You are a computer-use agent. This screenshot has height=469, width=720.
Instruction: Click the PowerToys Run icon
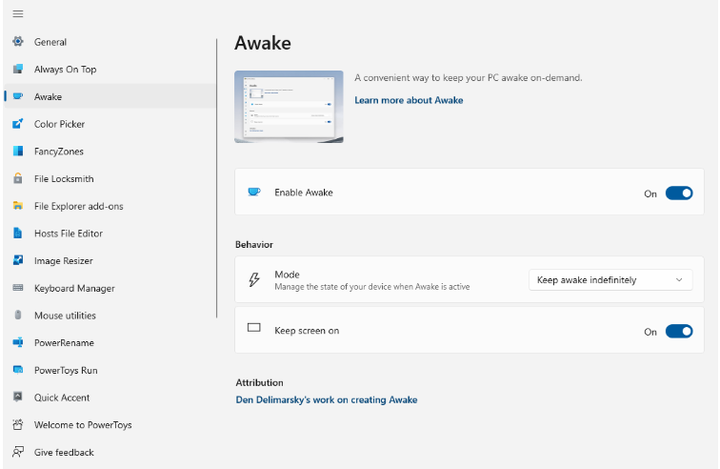click(x=18, y=370)
